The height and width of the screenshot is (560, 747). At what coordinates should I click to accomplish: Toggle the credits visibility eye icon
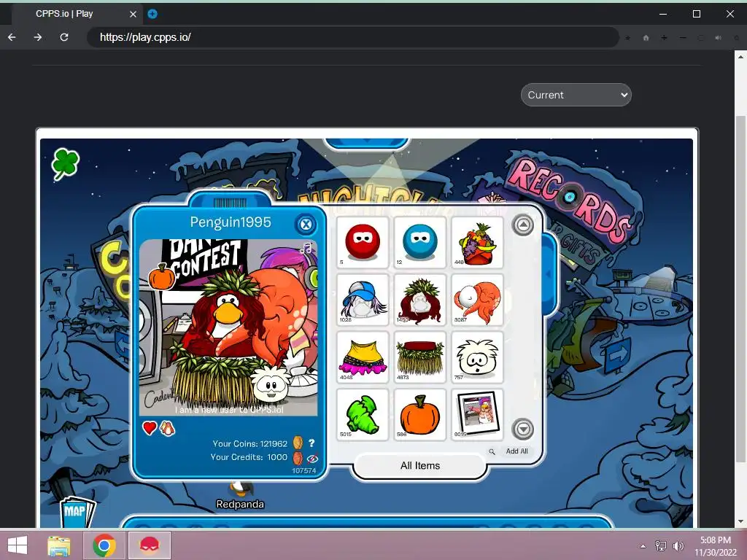coord(312,459)
